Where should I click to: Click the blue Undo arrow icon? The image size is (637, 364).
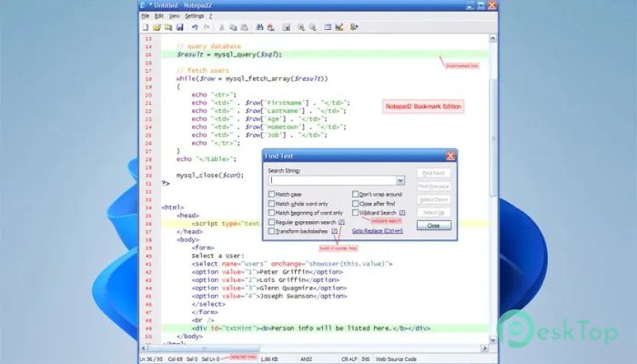195,27
